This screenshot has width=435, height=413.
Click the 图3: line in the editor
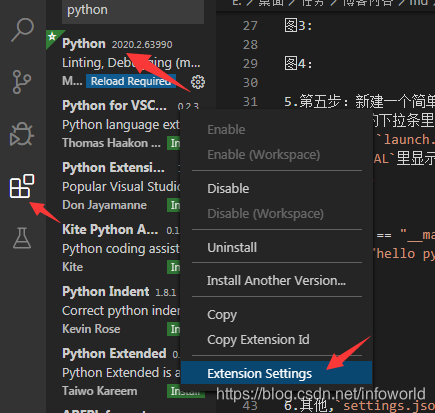298,26
